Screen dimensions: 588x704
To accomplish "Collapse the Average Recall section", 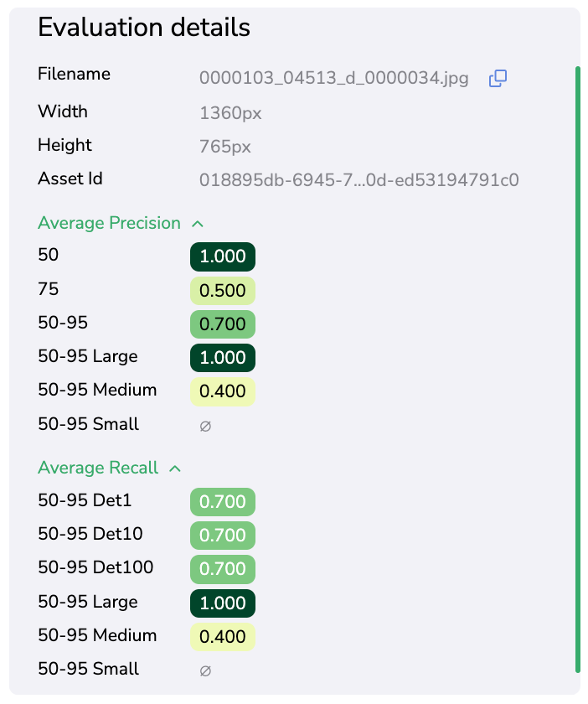I will [175, 468].
